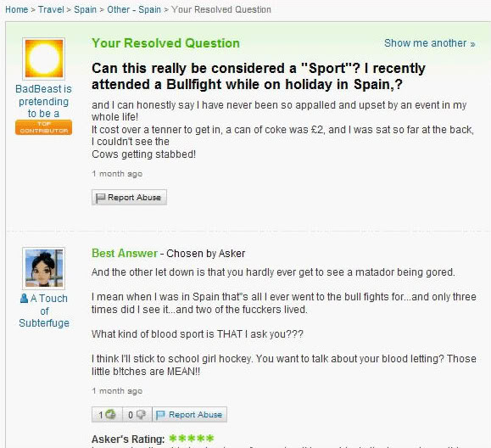Click the flag icon beside answer's Report Abuse
This screenshot has height=448, width=491.
(160, 415)
